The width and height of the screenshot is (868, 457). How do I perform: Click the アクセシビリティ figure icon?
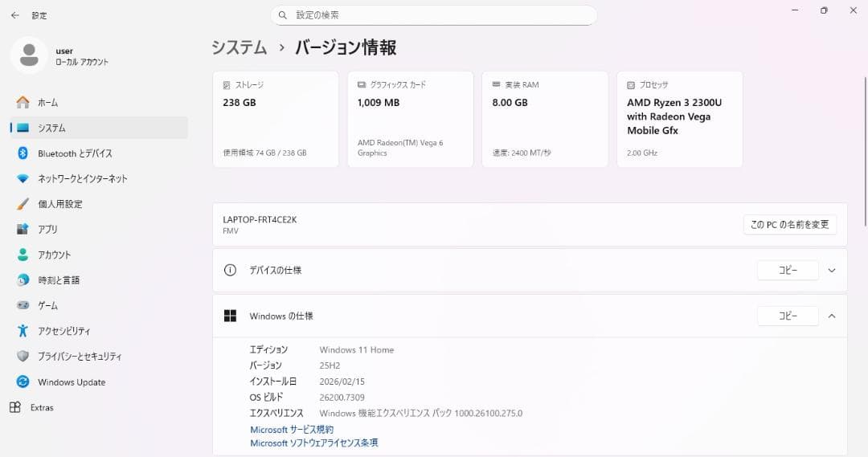tap(23, 331)
